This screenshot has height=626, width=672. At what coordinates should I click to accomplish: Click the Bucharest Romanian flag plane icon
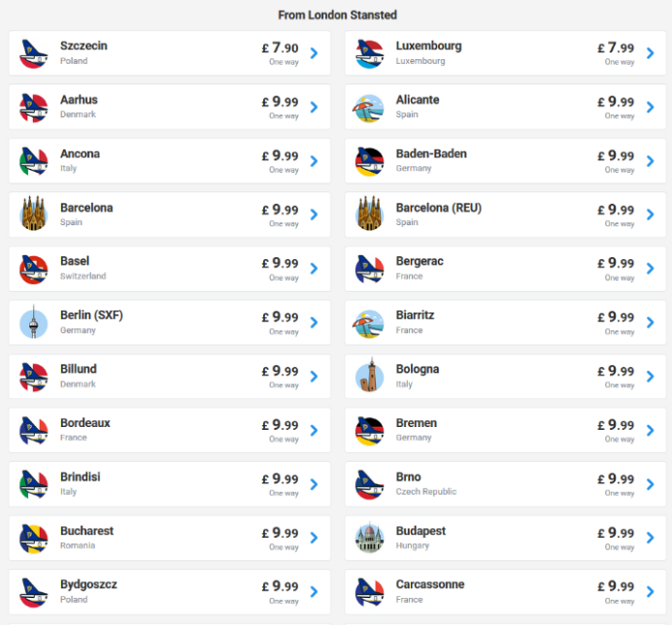33,539
